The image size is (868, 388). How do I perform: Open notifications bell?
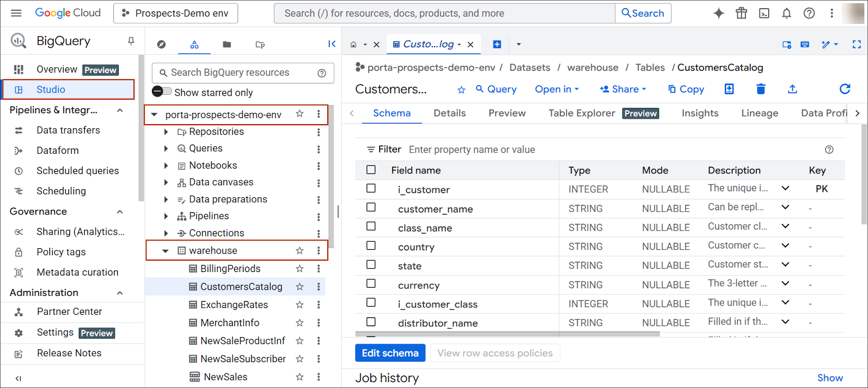click(x=787, y=13)
